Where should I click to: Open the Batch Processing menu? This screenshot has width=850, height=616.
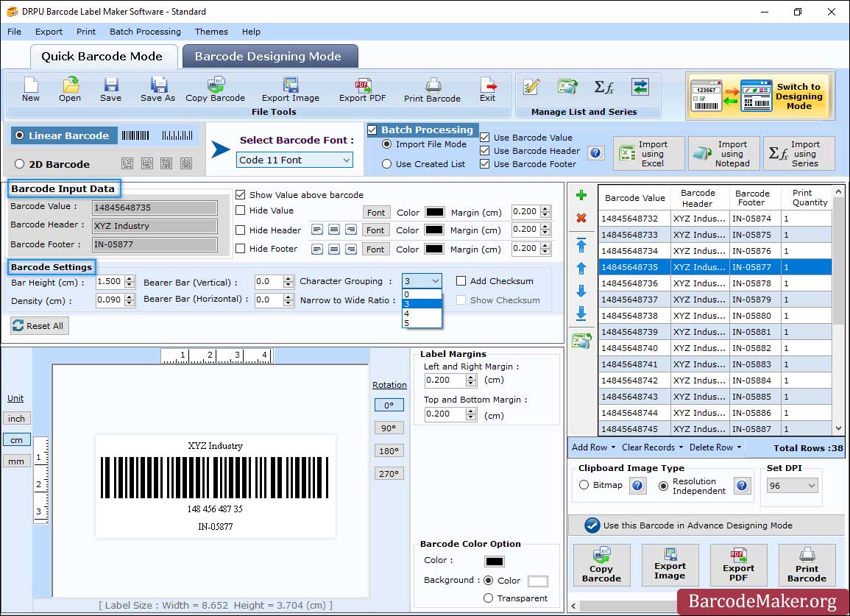click(x=145, y=32)
